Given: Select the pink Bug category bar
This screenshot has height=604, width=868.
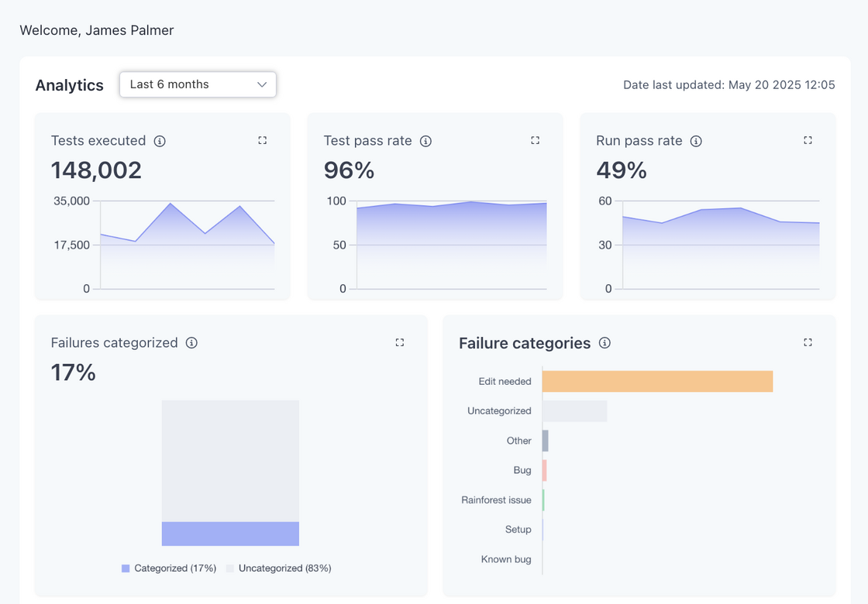Looking at the screenshot, I should (545, 470).
